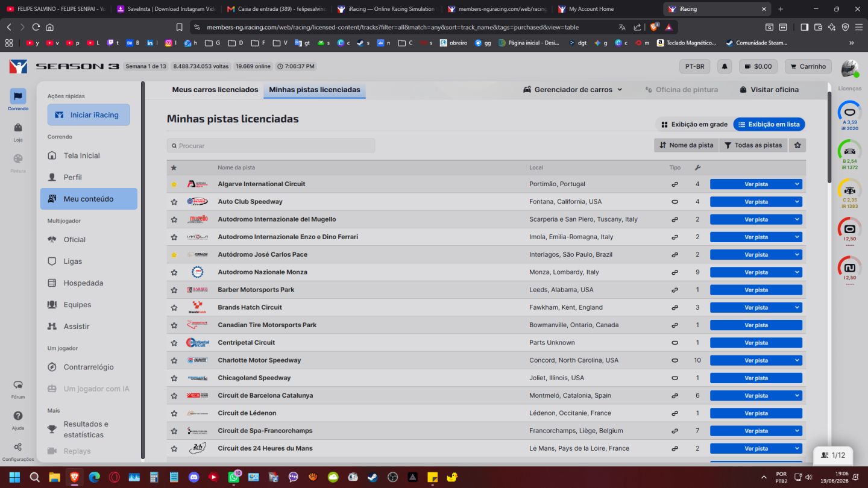Click the Circuit des 24 Heures du Mans logo
Screen dimensions: 868x488
197,448
